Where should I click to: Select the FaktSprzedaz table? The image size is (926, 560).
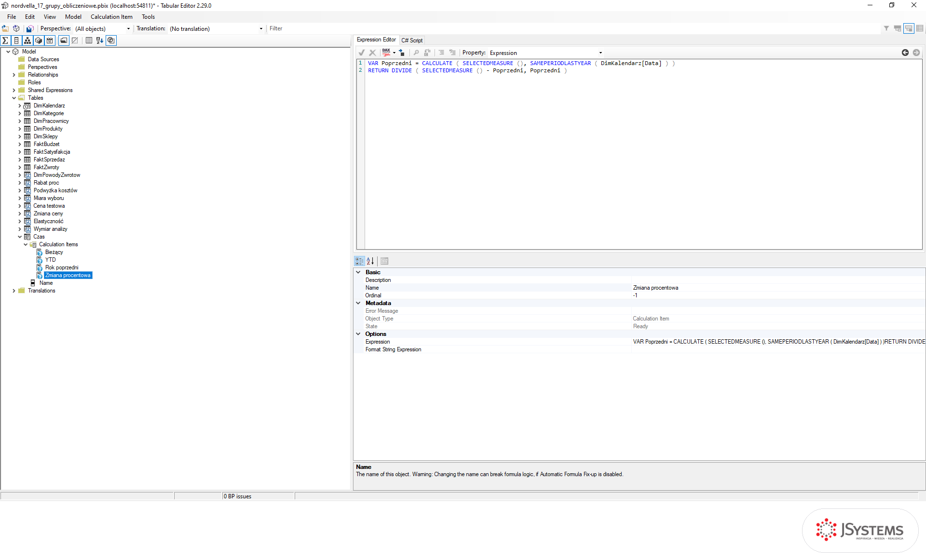click(49, 160)
